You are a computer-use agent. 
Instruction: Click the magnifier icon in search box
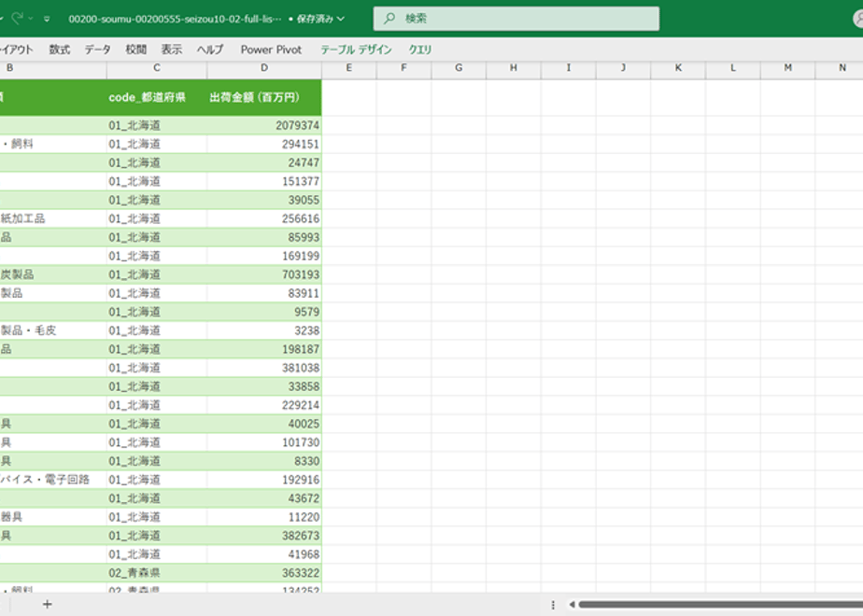pos(389,19)
